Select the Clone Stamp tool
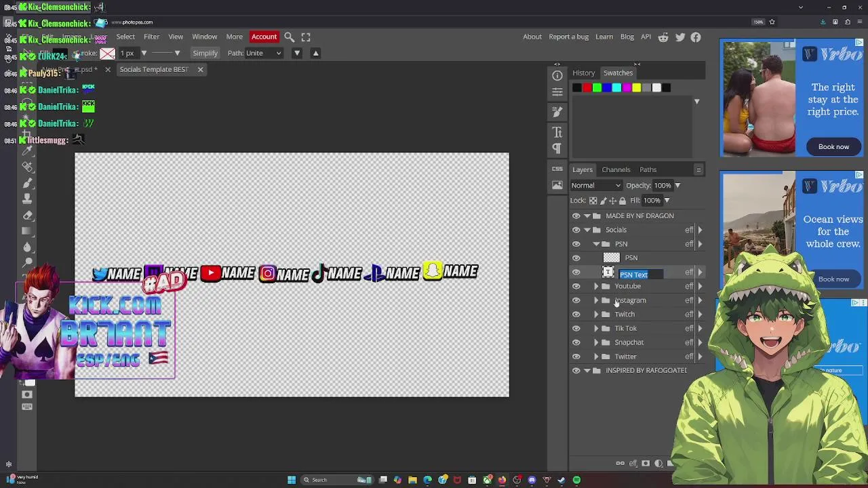The height and width of the screenshot is (488, 868). (27, 199)
